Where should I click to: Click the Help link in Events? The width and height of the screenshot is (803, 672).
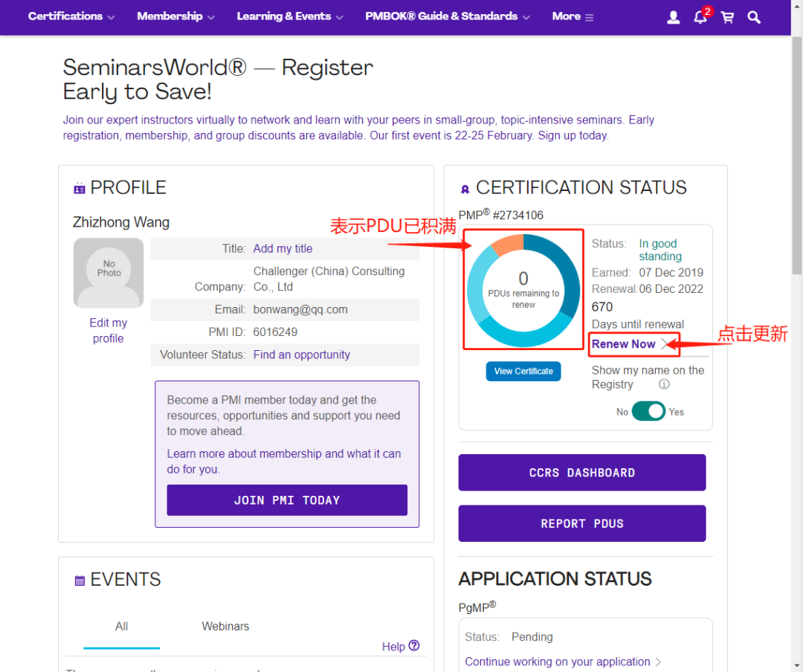[x=393, y=647]
